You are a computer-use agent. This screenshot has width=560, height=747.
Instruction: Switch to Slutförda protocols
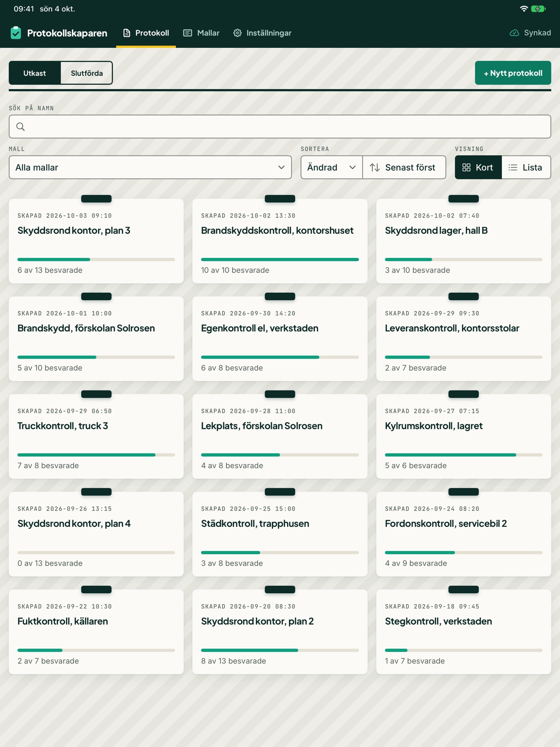click(87, 73)
